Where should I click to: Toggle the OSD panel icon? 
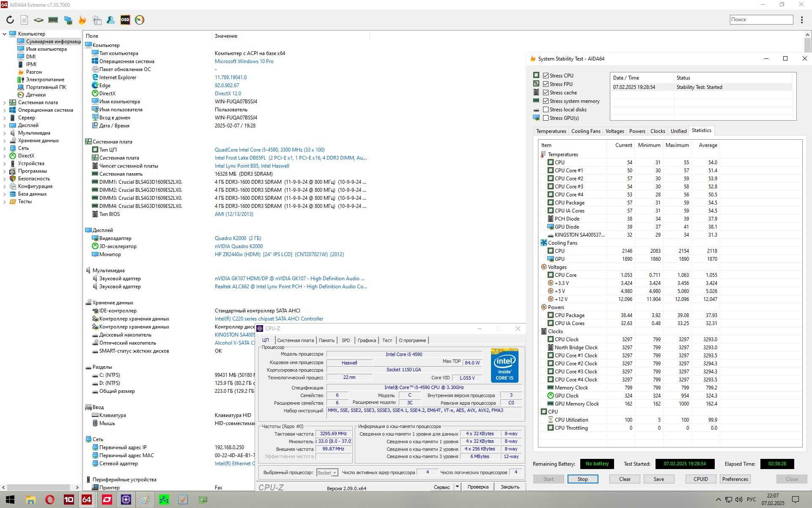pyautogui.click(x=125, y=20)
